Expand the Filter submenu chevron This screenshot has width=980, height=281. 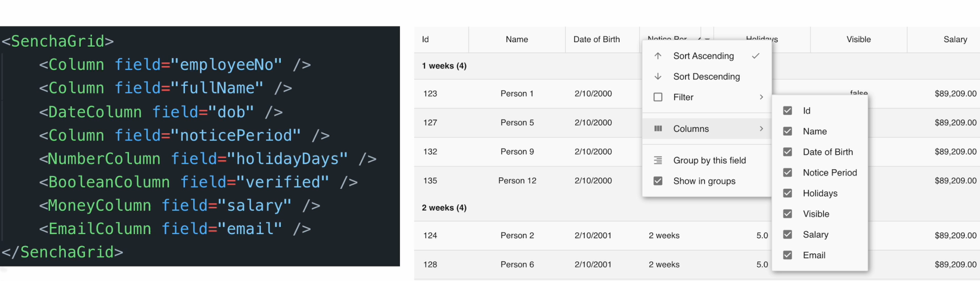[761, 97]
